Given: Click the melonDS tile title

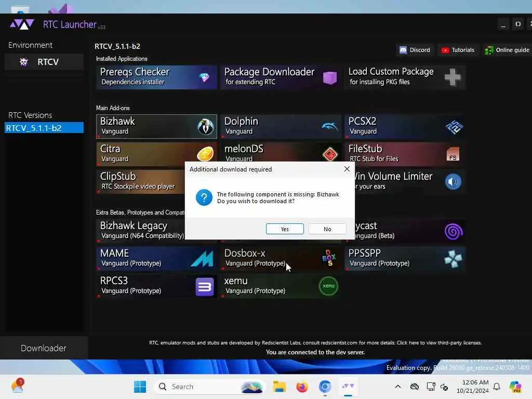Looking at the screenshot, I should point(244,149).
